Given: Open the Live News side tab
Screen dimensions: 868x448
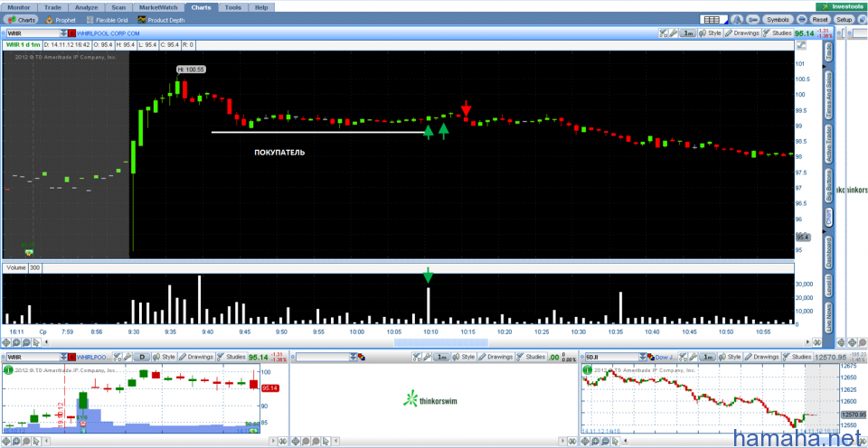Looking at the screenshot, I should [x=829, y=318].
